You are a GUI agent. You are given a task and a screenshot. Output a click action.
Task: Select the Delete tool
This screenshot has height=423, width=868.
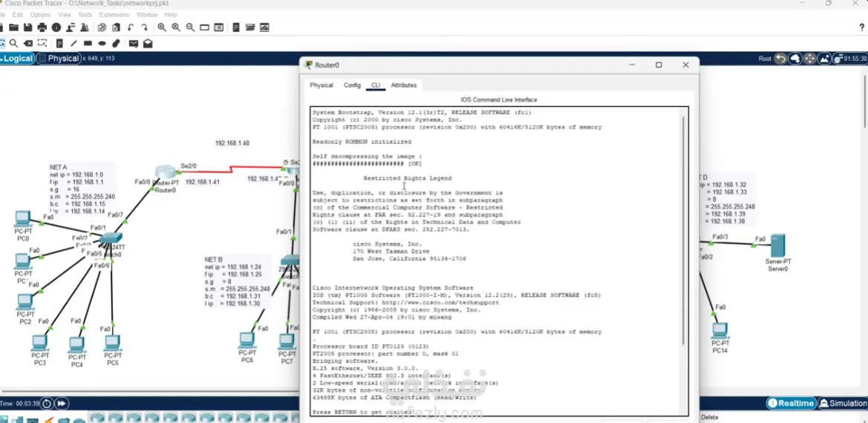point(27,43)
